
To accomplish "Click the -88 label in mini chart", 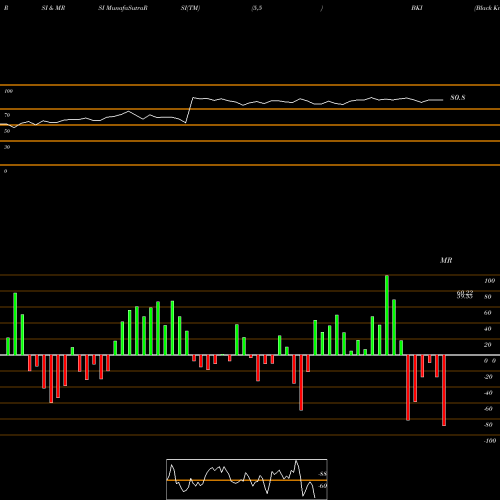I will click(322, 474).
